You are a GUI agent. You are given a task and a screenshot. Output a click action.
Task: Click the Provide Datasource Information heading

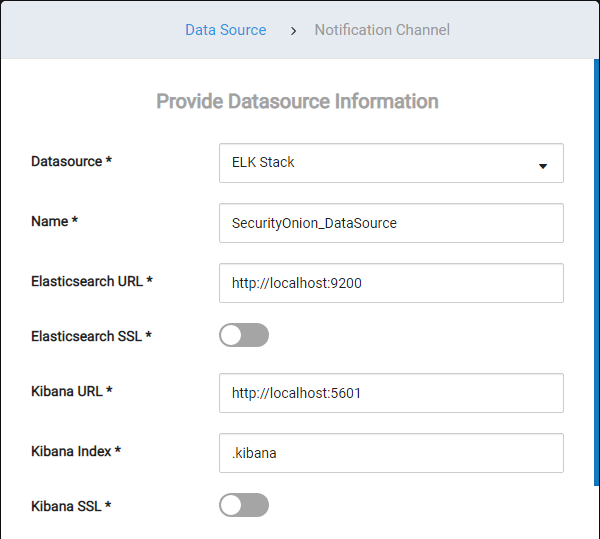[297, 101]
